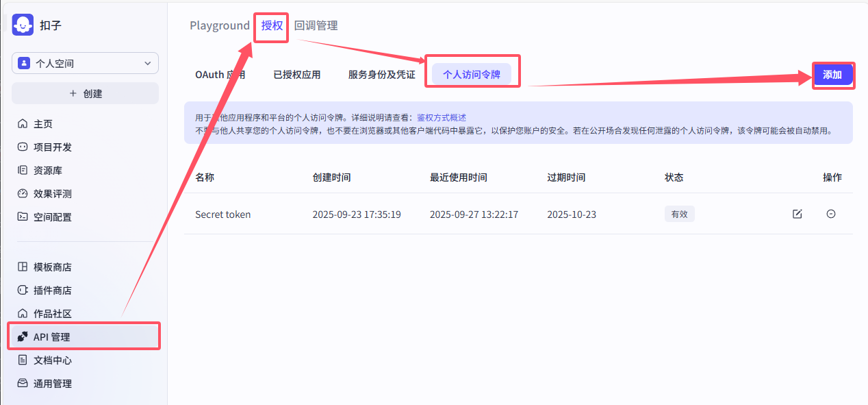The height and width of the screenshot is (405, 868).
Task: View the 已授权应用 tab
Action: 296,75
